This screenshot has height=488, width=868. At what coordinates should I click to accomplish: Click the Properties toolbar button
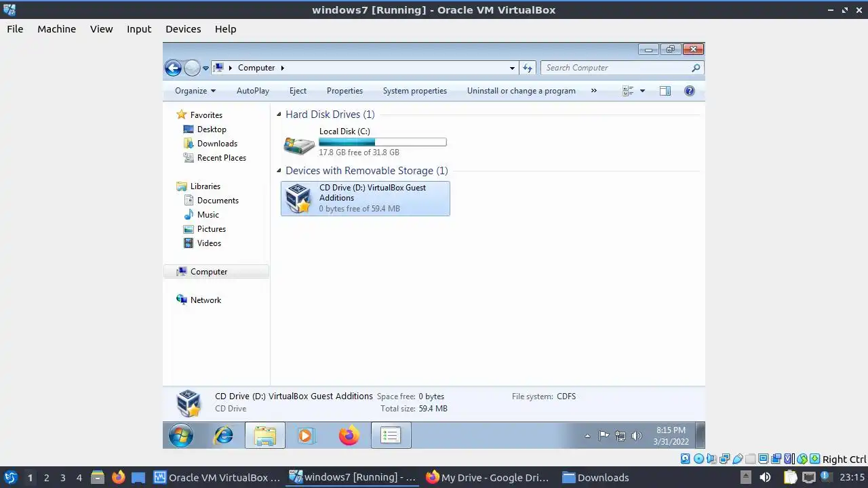click(x=344, y=91)
